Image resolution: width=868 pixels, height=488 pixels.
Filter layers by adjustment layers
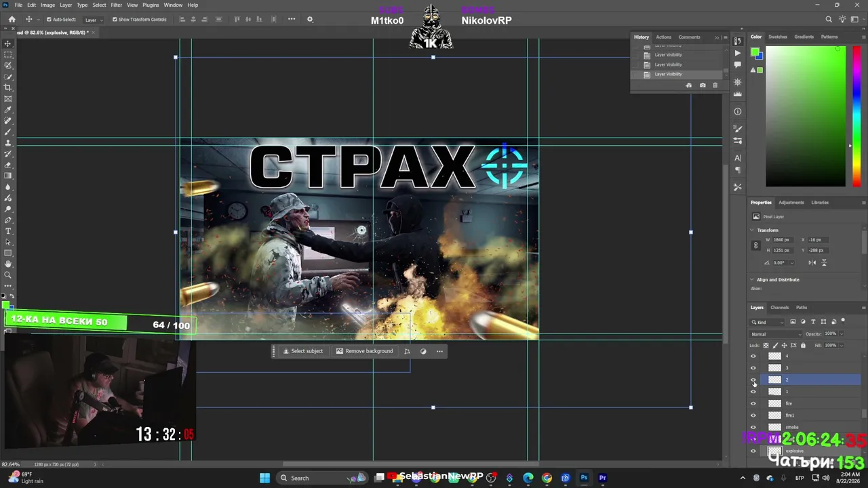803,322
